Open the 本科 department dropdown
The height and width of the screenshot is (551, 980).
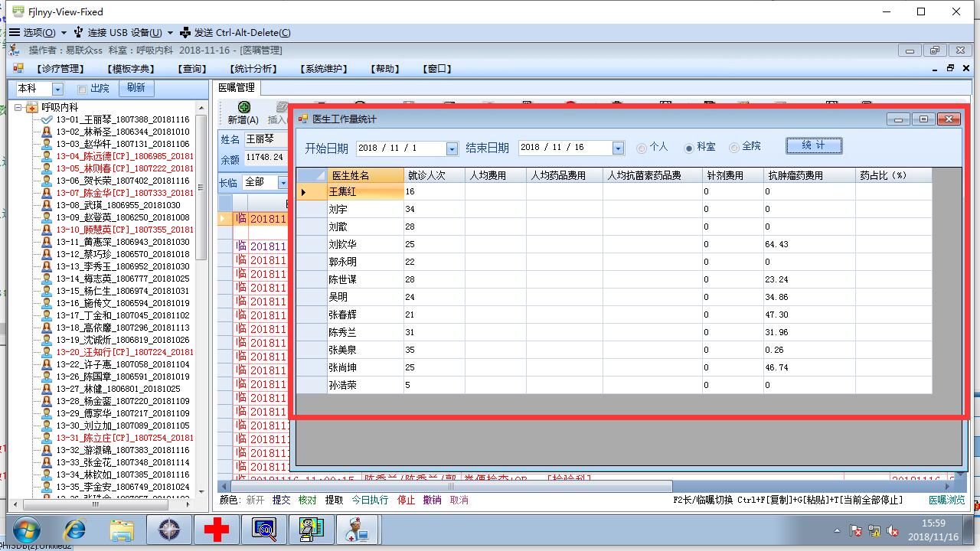tap(57, 90)
